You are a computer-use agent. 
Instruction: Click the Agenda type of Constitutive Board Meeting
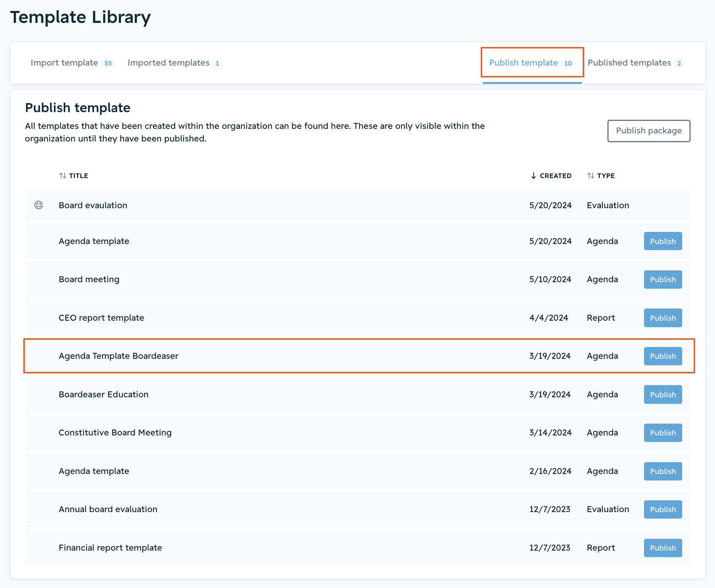coord(602,432)
